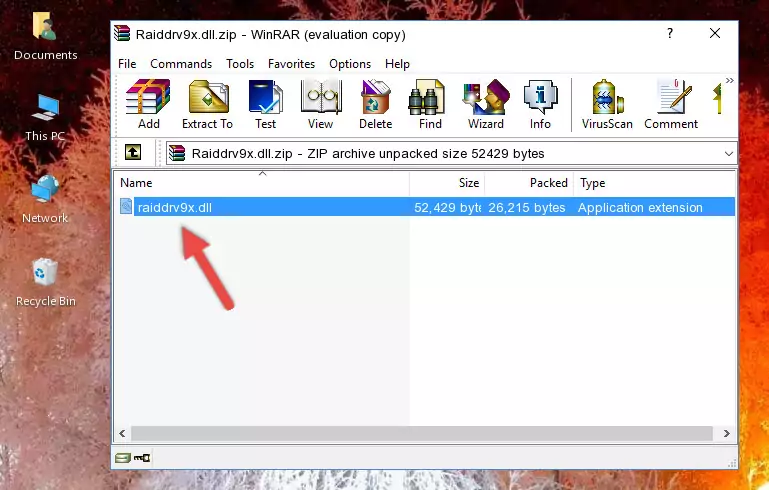Open the address path dropdown arrow

(729, 154)
